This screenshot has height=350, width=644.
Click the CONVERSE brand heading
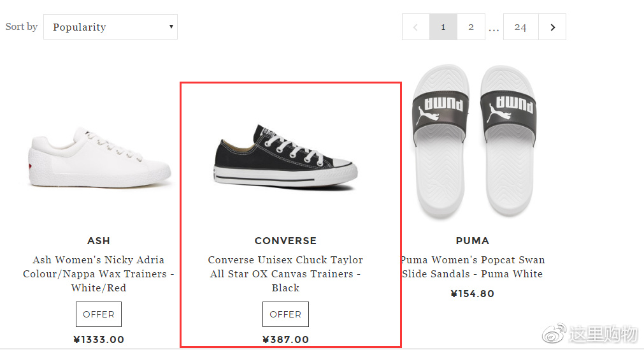[285, 240]
